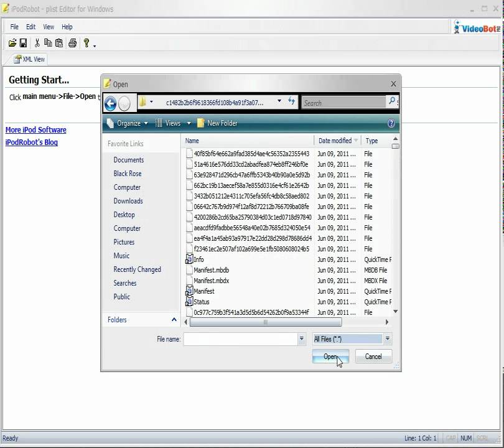Click the refresh arrows next to address bar

click(x=292, y=101)
